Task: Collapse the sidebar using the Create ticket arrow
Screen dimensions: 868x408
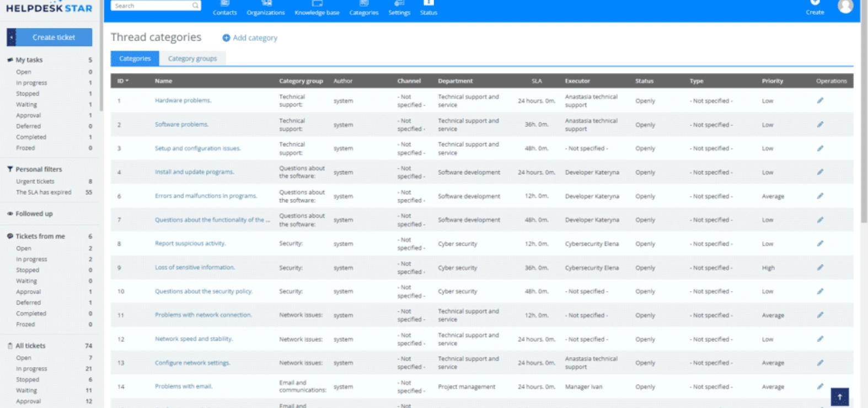Action: [12, 37]
